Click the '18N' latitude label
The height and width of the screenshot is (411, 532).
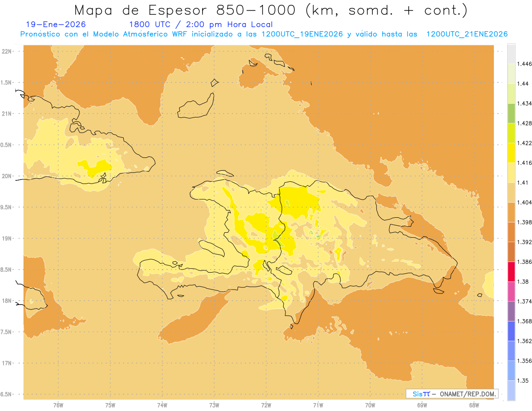click(x=7, y=301)
